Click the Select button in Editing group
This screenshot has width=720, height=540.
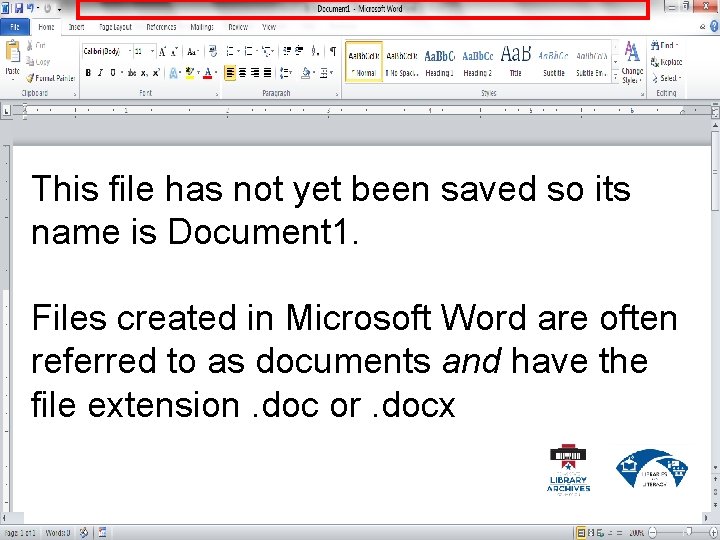click(x=666, y=79)
